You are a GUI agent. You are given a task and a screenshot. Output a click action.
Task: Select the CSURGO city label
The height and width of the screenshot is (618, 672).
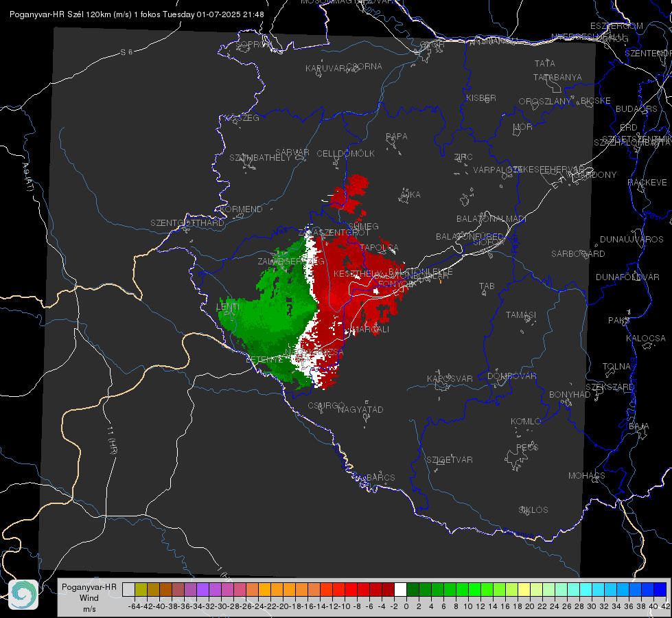[327, 405]
